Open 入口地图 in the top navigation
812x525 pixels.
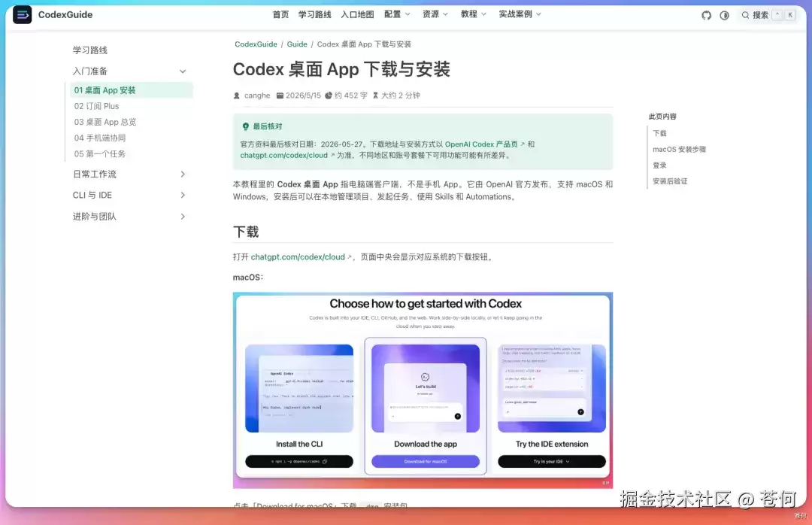click(357, 14)
